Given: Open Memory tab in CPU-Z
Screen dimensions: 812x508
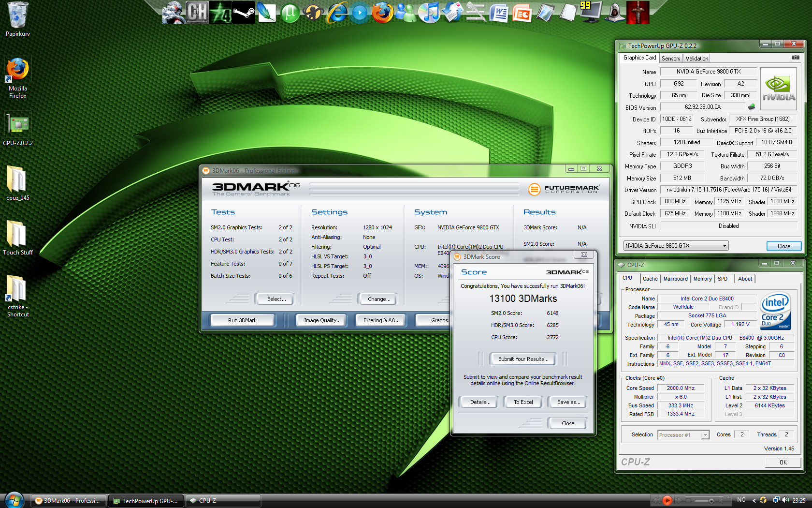Looking at the screenshot, I should pyautogui.click(x=702, y=279).
